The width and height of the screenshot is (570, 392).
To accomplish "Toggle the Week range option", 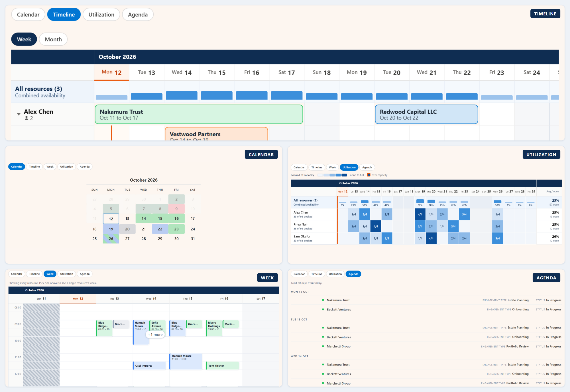I will (24, 39).
